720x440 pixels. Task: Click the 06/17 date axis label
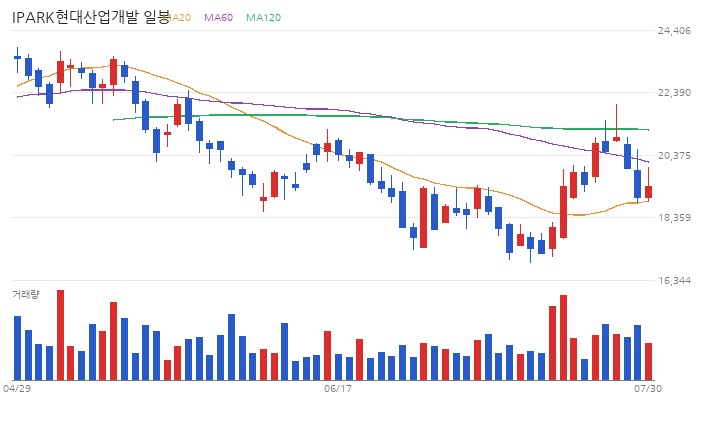(x=338, y=389)
